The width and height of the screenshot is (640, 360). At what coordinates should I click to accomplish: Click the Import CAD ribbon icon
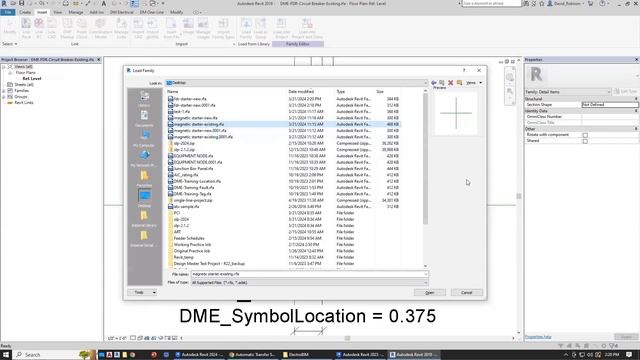pos(138,29)
